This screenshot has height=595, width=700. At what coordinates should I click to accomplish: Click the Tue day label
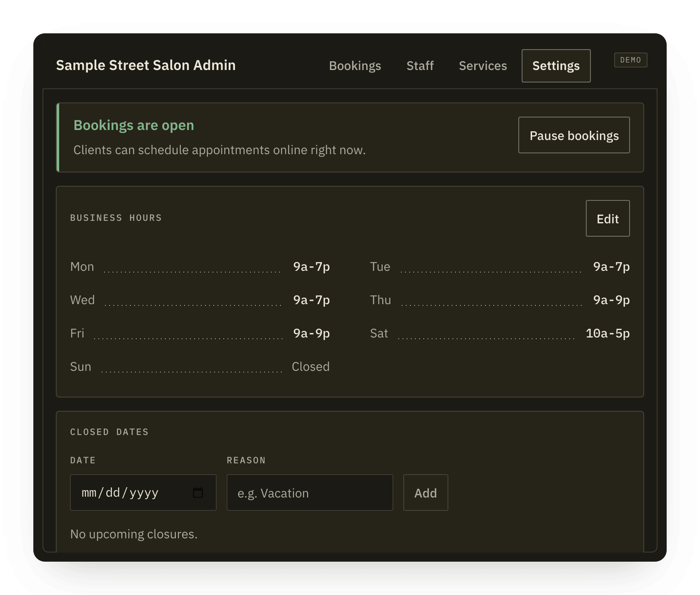click(x=380, y=267)
